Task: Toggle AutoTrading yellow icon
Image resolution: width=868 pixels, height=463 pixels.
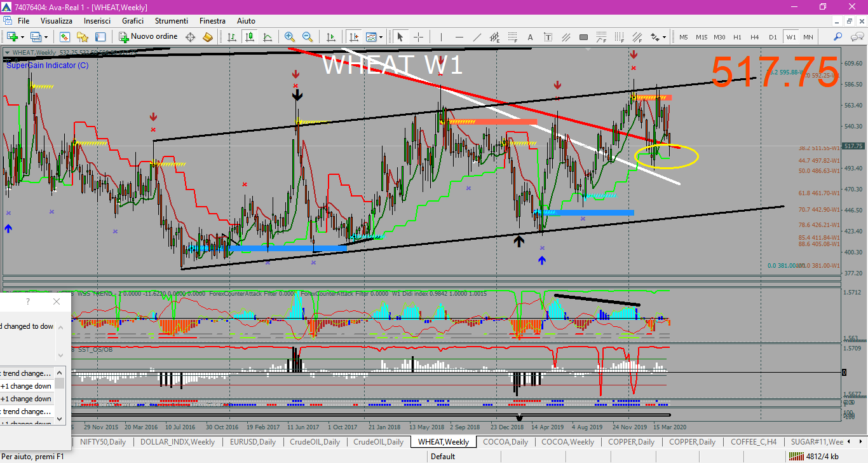Action: (x=207, y=37)
